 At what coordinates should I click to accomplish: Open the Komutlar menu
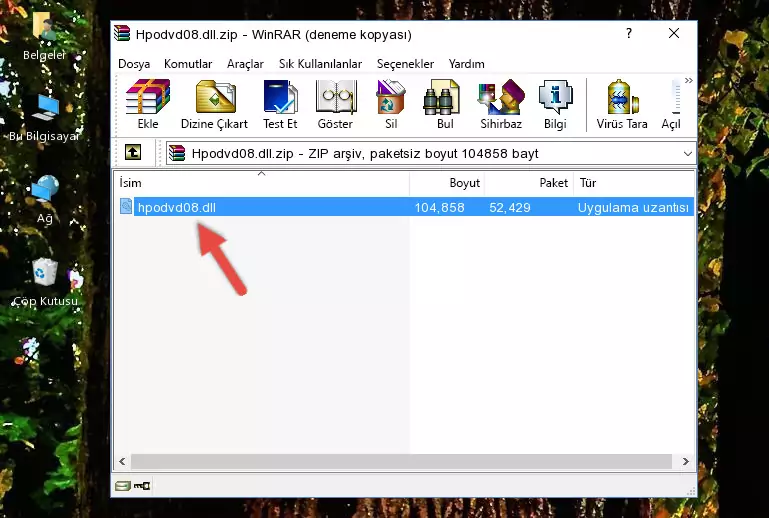click(x=188, y=64)
